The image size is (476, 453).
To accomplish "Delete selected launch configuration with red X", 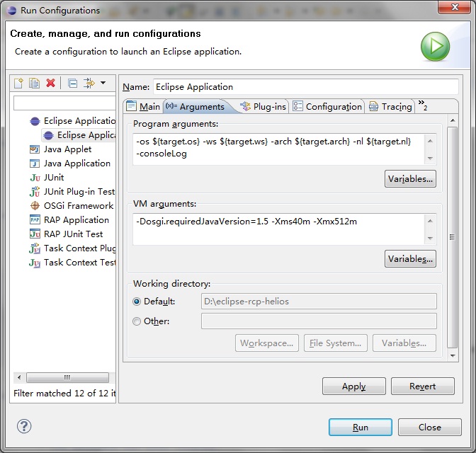I will (x=50, y=83).
